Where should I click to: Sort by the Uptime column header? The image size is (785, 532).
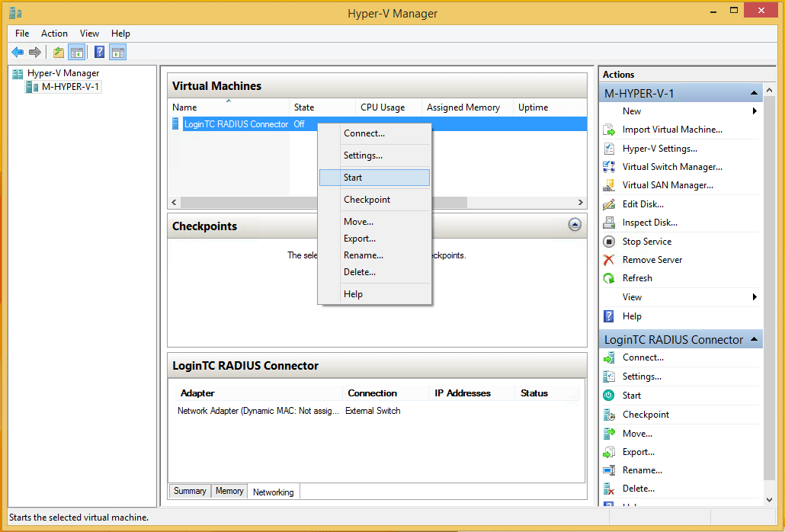(550, 107)
